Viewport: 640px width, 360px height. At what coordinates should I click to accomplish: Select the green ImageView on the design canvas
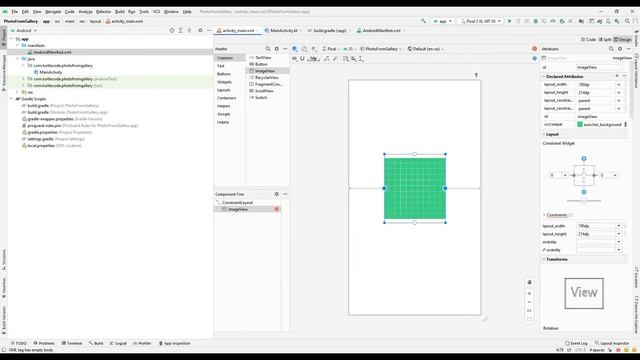[415, 188]
